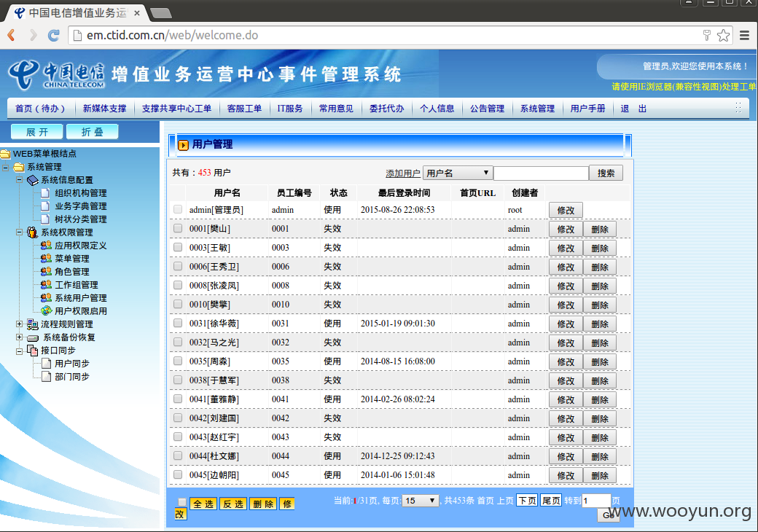Expand the 流程规则管理 tree node
Viewport: 758px width, 532px height.
[x=20, y=324]
